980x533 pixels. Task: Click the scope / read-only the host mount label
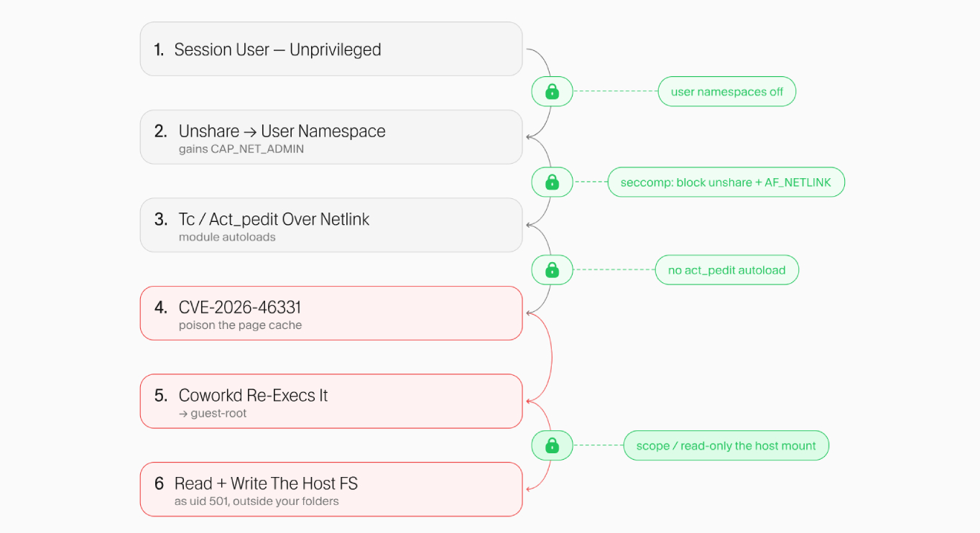coord(726,446)
